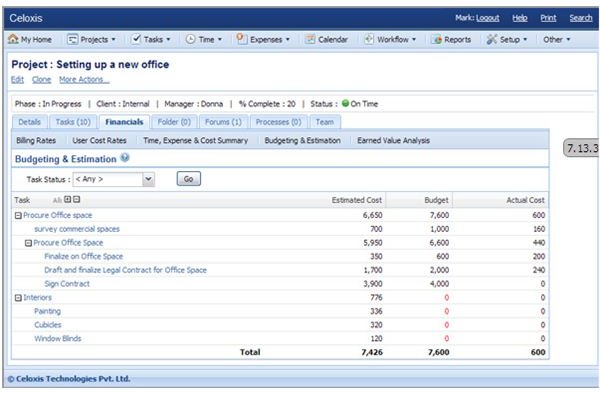Open the Processes (0) tab
Screen dimensions: 600x393
pos(279,122)
